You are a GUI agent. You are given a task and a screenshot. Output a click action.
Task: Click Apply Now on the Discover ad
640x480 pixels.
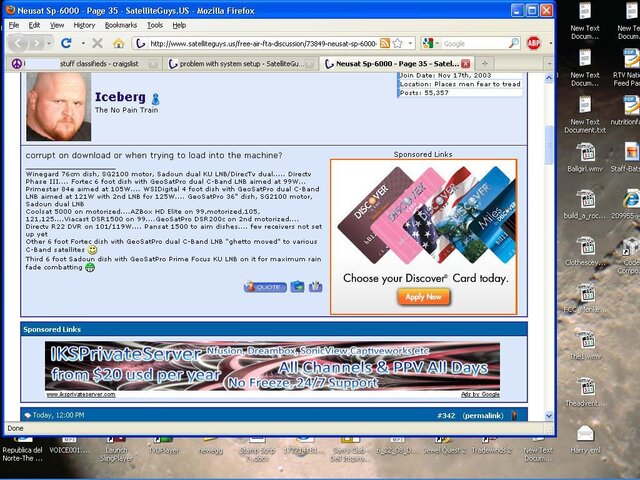(x=423, y=297)
